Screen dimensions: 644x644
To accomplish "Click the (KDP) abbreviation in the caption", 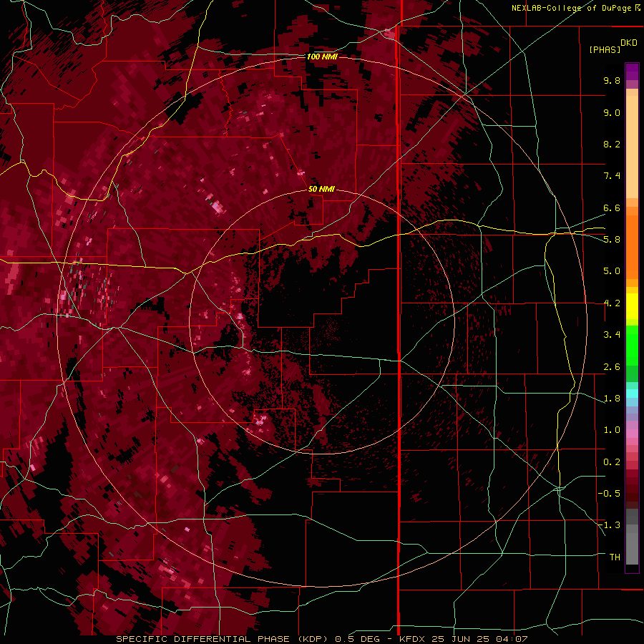I will pos(313,639).
